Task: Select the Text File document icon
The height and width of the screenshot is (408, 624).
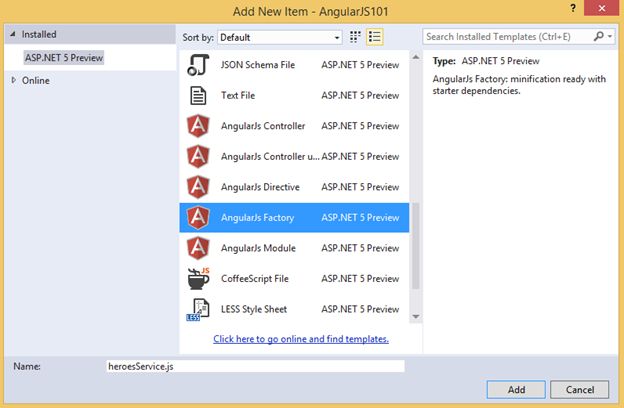Action: pos(198,96)
